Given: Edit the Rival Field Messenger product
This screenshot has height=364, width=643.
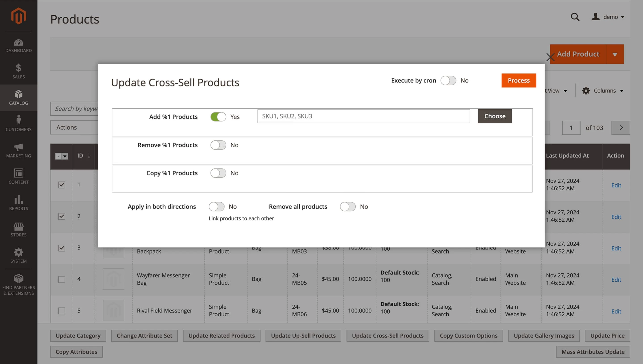Looking at the screenshot, I should [x=616, y=311].
